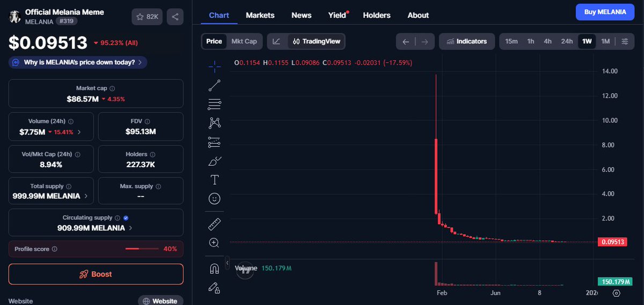Select the XABCD pattern tool
The image size is (644, 305).
214,123
